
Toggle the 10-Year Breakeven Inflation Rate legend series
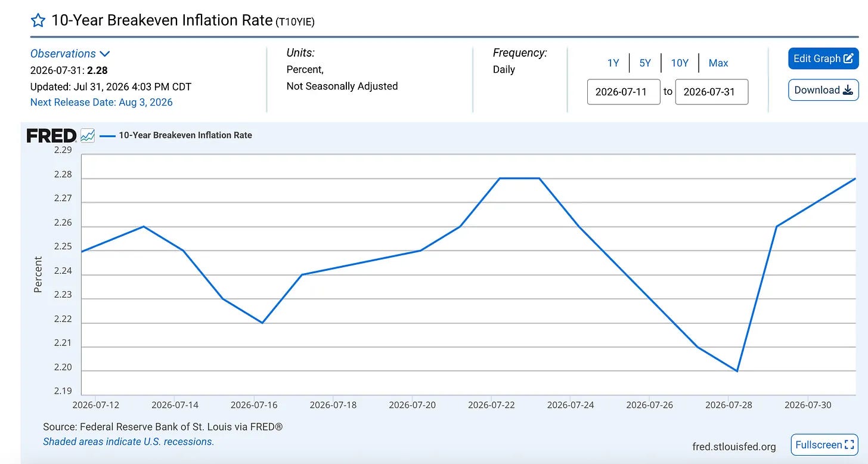click(x=176, y=135)
